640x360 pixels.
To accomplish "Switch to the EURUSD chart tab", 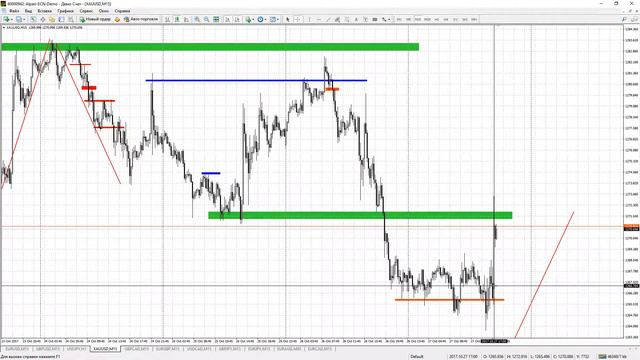I will coord(17,349).
